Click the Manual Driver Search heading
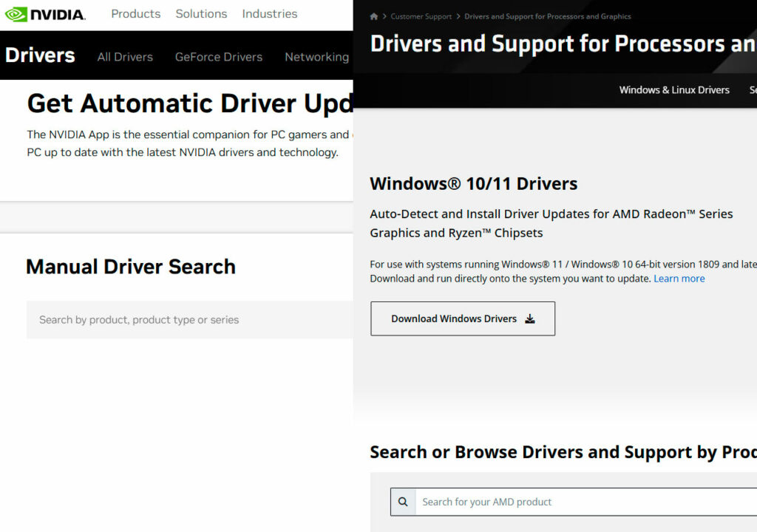 click(131, 267)
